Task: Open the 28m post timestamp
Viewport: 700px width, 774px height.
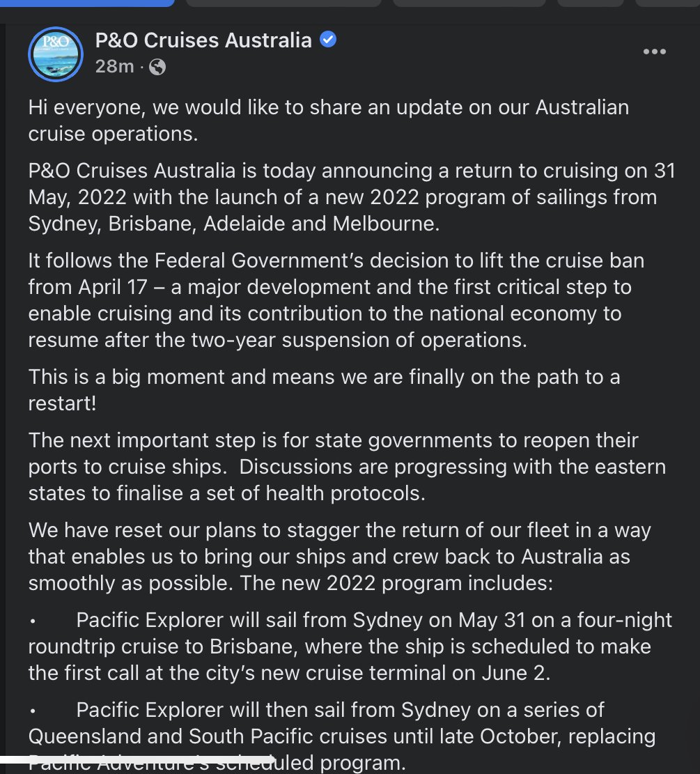Action: pyautogui.click(x=114, y=66)
